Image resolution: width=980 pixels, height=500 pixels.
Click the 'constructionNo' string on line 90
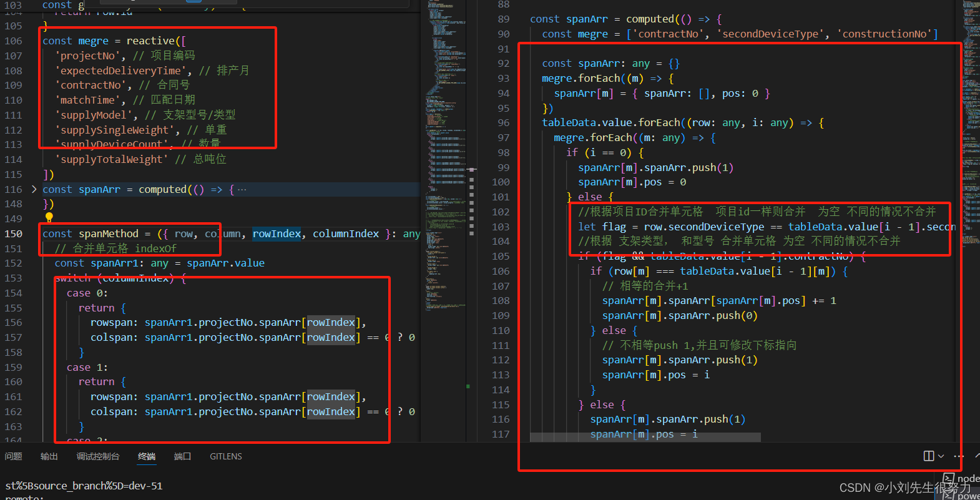coord(885,34)
